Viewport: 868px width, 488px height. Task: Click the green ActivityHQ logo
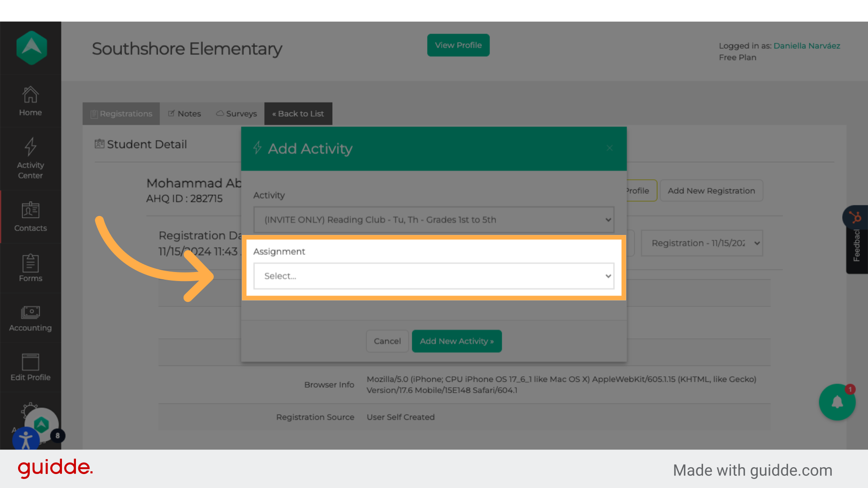point(32,47)
